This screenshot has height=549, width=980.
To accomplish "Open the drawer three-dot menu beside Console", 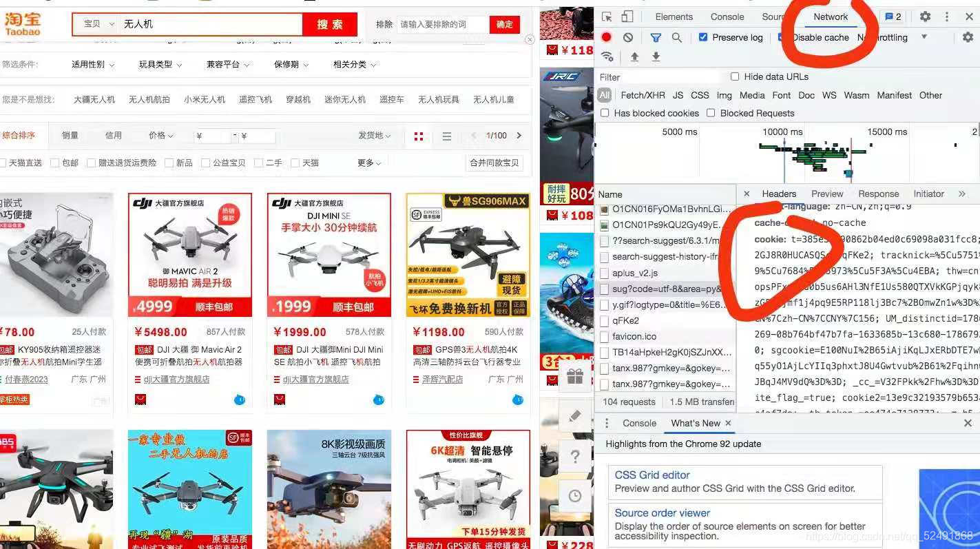I will click(x=606, y=423).
